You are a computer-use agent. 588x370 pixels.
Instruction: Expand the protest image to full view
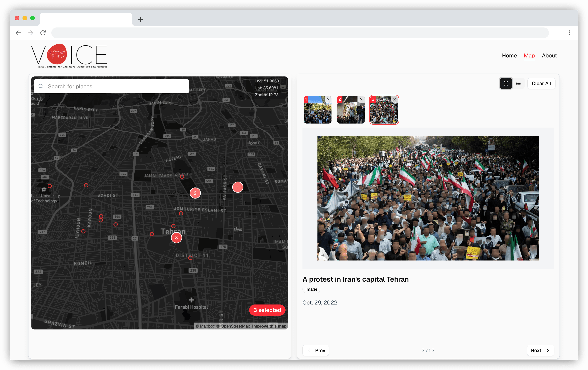(506, 83)
